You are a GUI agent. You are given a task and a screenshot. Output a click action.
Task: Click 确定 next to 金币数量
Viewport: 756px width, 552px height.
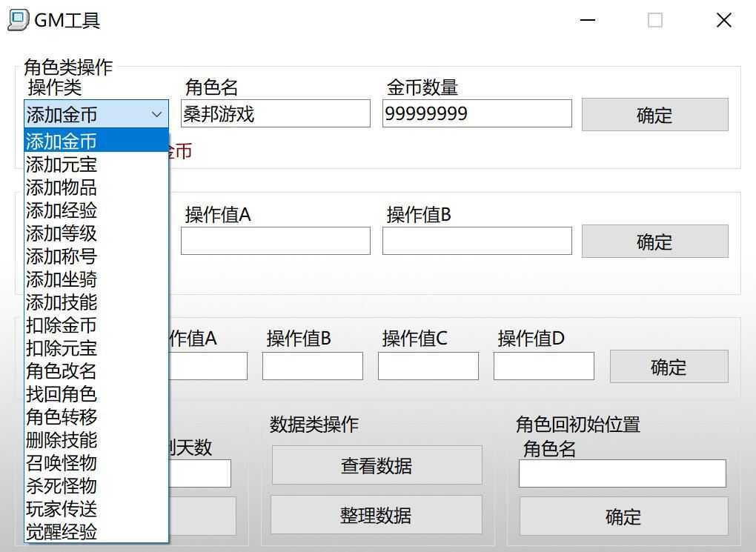tap(654, 115)
